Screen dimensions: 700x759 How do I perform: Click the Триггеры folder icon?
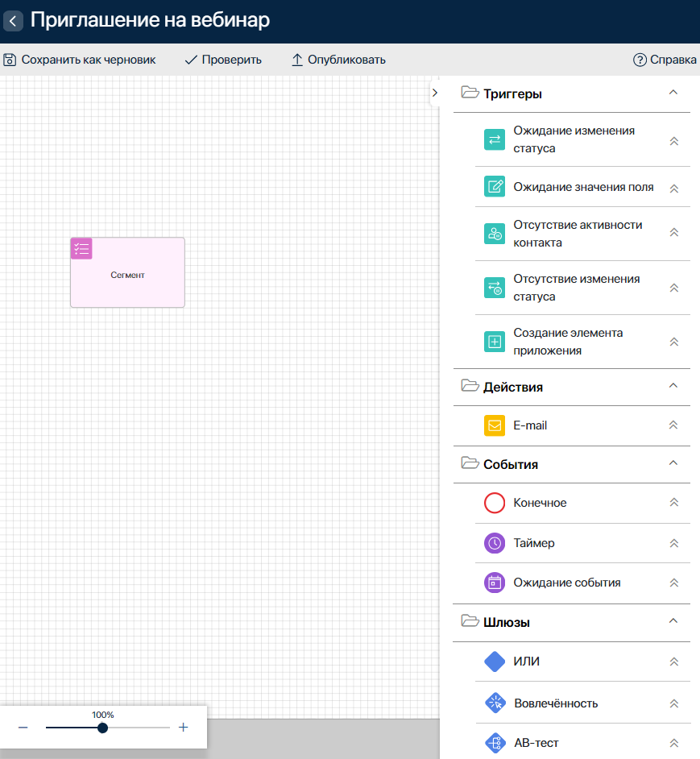coord(470,92)
